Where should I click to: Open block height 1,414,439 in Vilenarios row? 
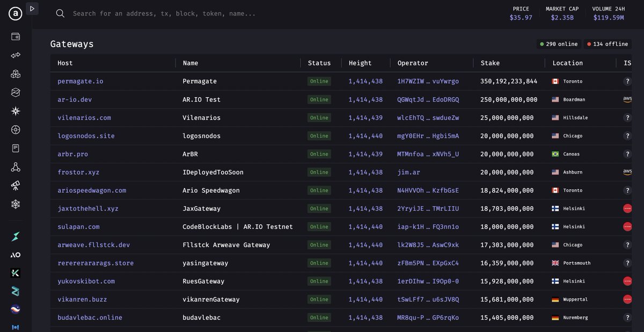click(x=365, y=118)
